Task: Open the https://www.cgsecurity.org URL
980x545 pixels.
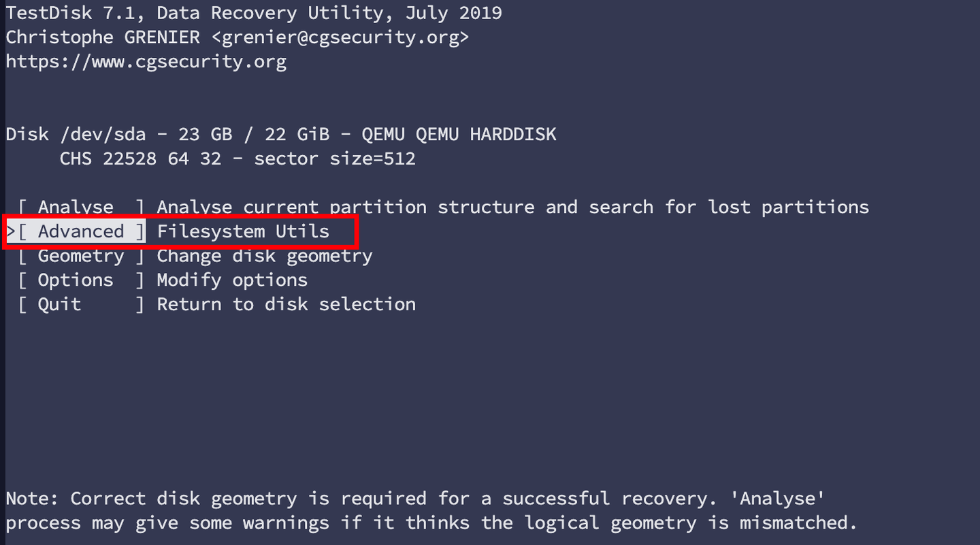Action: click(x=146, y=62)
